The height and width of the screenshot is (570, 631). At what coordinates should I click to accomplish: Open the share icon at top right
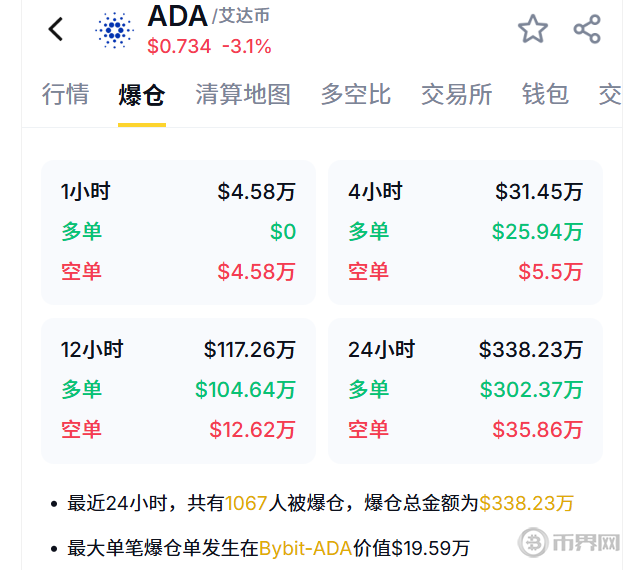587,29
